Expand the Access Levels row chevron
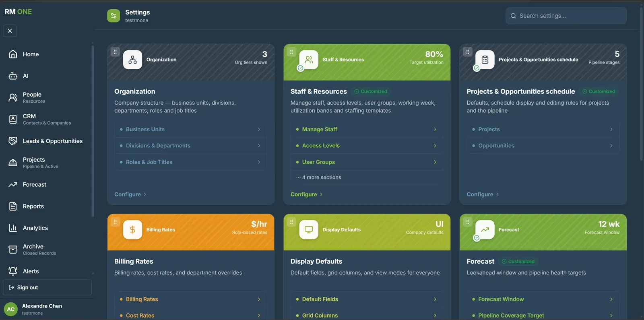 click(x=435, y=146)
